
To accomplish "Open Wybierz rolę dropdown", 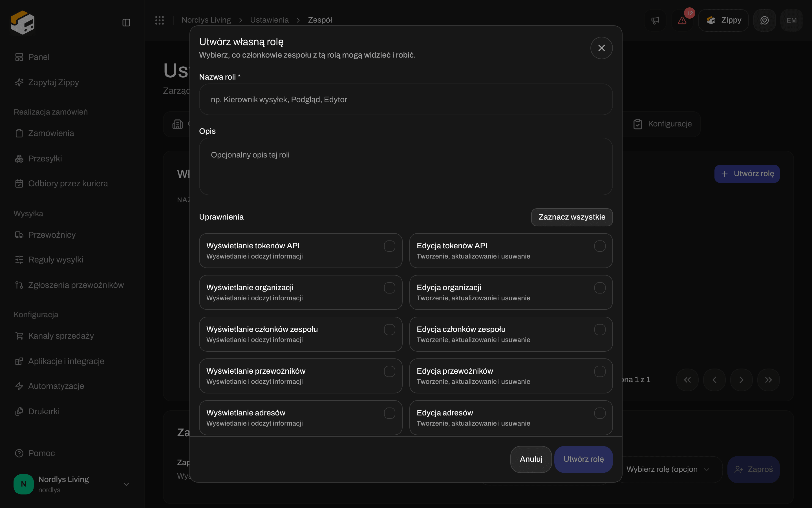I will pos(668,469).
